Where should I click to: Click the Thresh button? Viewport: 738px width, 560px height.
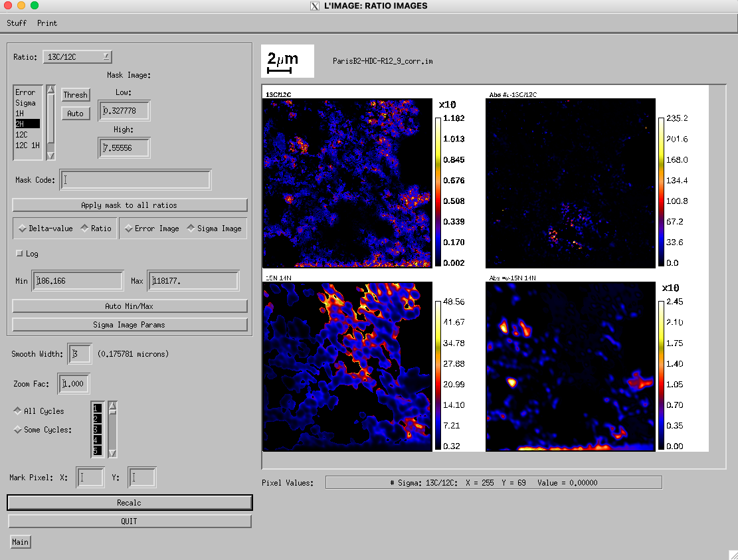point(75,95)
